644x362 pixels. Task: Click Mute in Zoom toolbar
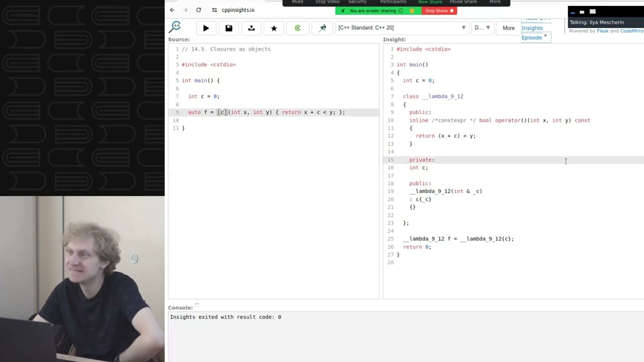pos(297,2)
